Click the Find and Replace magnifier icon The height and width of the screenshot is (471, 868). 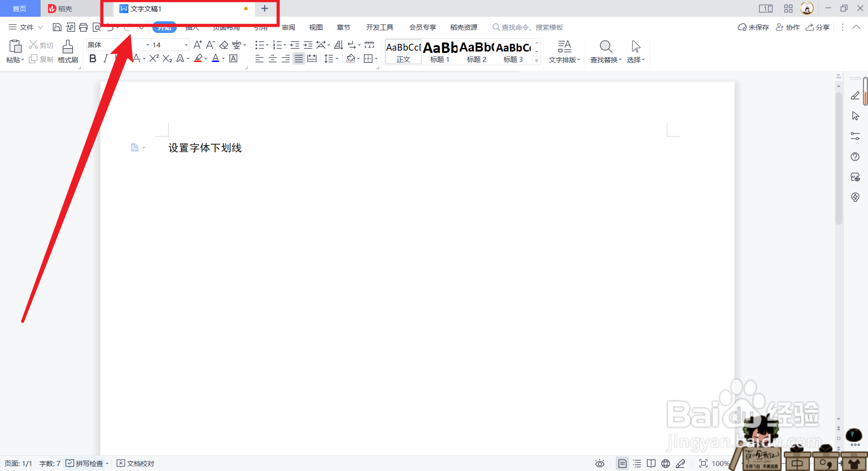click(606, 47)
